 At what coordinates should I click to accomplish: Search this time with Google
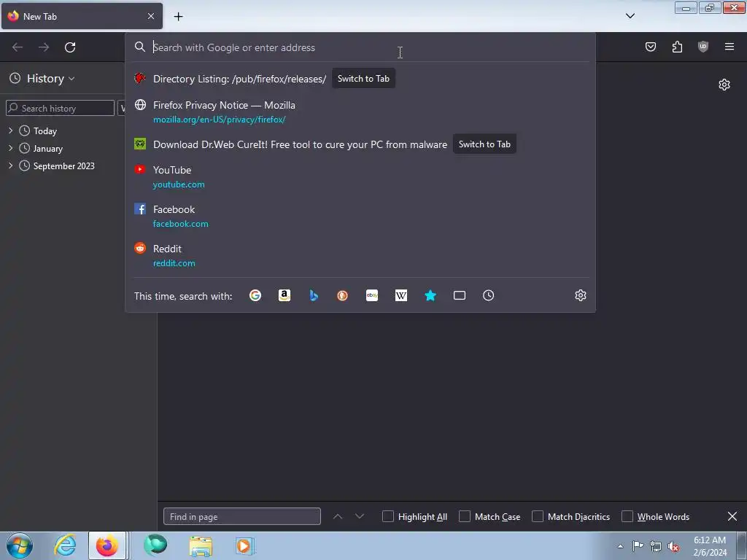255,295
